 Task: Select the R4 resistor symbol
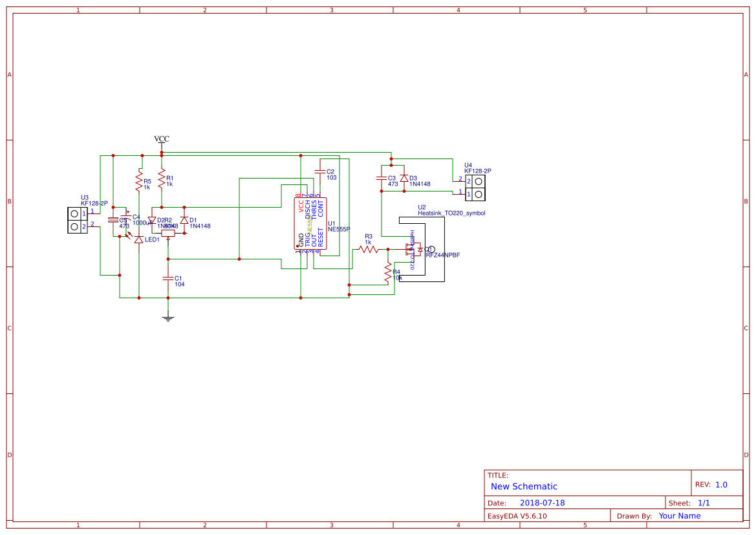[387, 272]
